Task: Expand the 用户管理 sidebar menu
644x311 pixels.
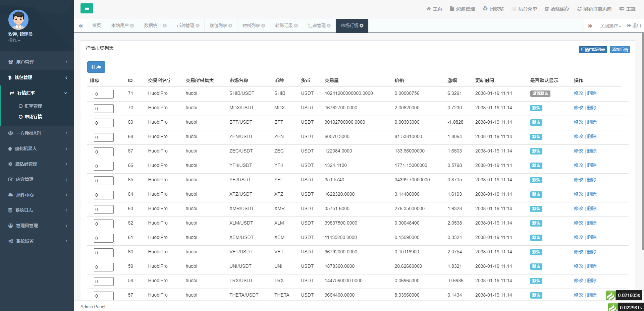Action: (37, 62)
